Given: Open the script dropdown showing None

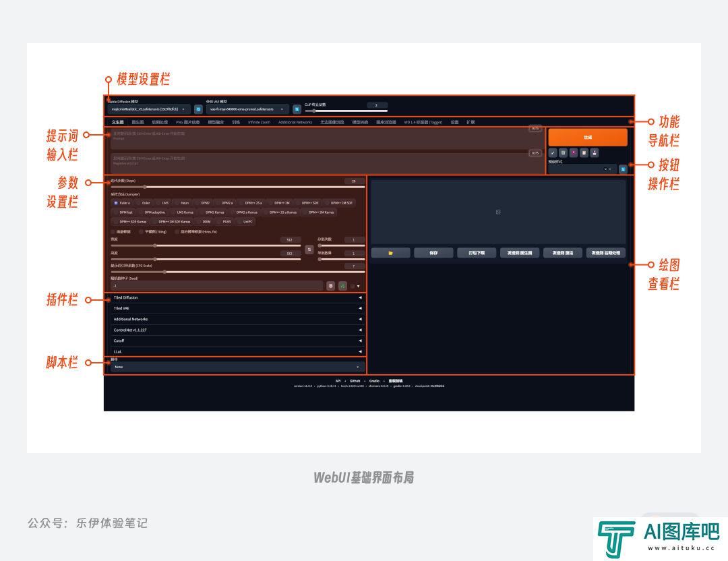Looking at the screenshot, I should coord(237,367).
